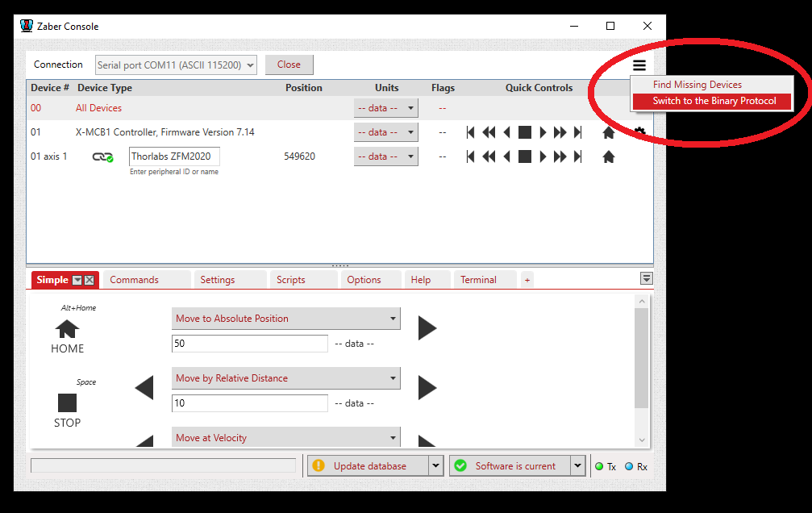Expand the serial port COM11 dropdown
The height and width of the screenshot is (513, 812).
(x=250, y=65)
